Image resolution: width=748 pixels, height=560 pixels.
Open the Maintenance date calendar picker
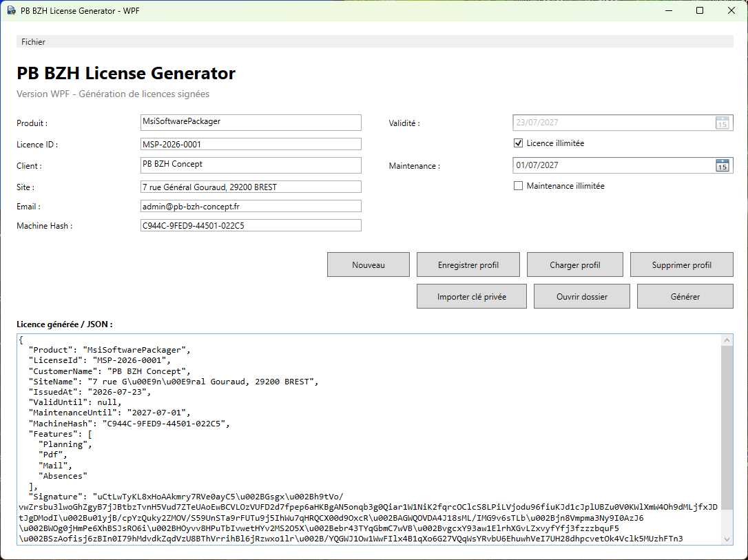723,165
